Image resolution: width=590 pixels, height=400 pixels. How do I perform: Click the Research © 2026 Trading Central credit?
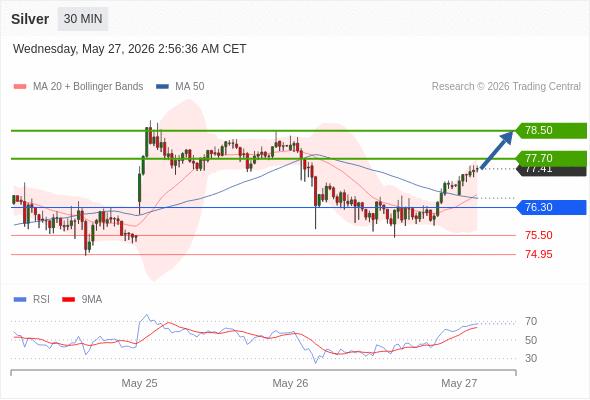(506, 87)
